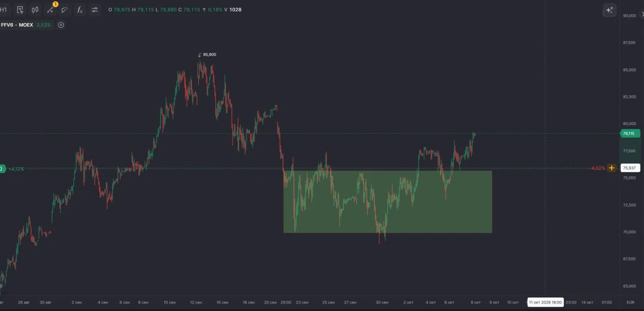Viewport: 644px width, 311px height.
Task: Click the 65,000 price axis label
Action: (629, 286)
